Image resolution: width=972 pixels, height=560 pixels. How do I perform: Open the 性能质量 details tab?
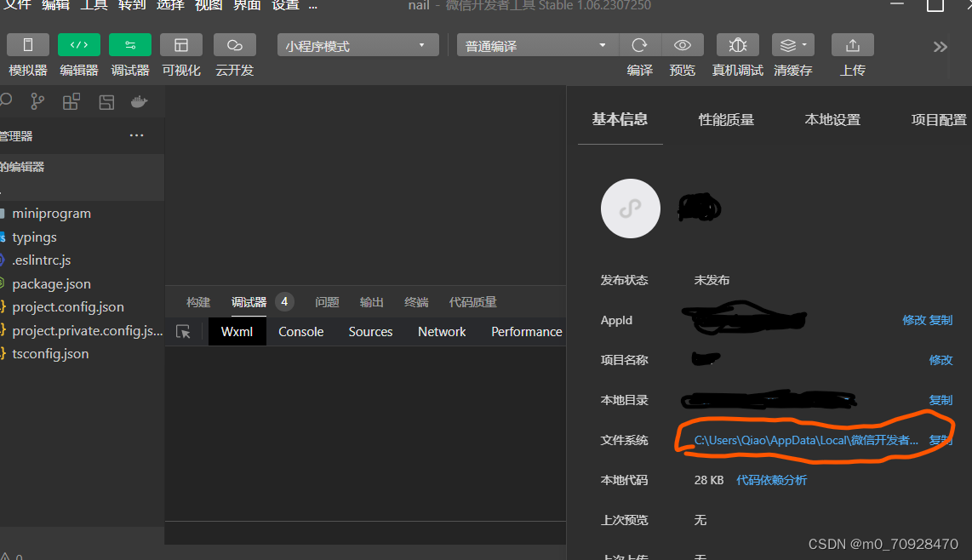pyautogui.click(x=727, y=120)
